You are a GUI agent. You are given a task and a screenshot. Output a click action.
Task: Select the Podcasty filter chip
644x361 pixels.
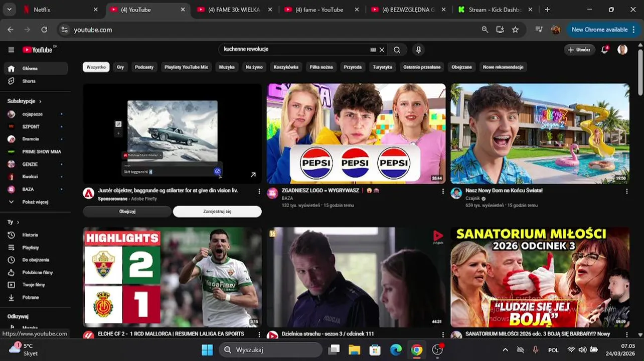click(144, 67)
